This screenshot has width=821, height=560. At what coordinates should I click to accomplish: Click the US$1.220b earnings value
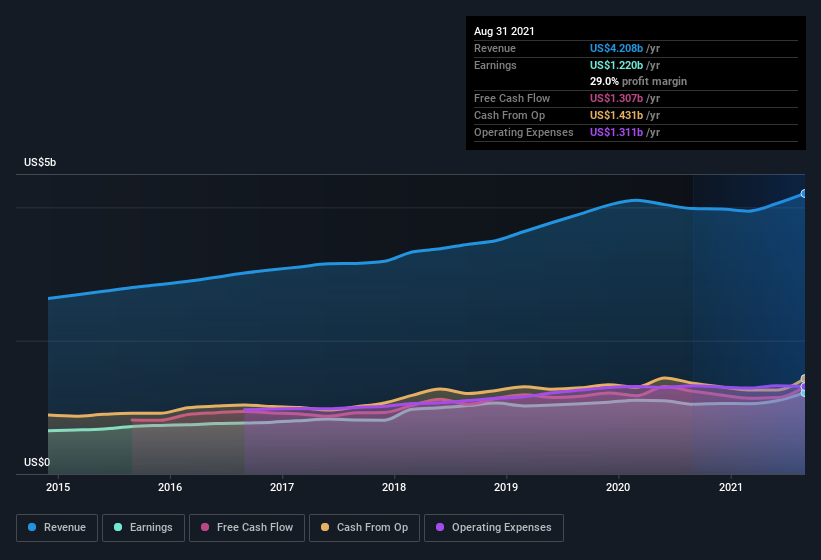[x=616, y=65]
